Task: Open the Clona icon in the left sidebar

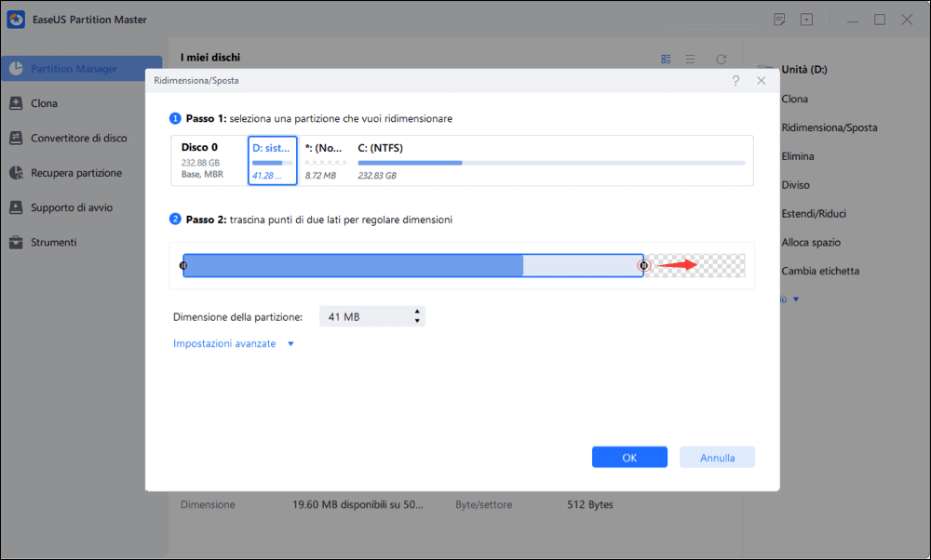Action: coord(16,103)
